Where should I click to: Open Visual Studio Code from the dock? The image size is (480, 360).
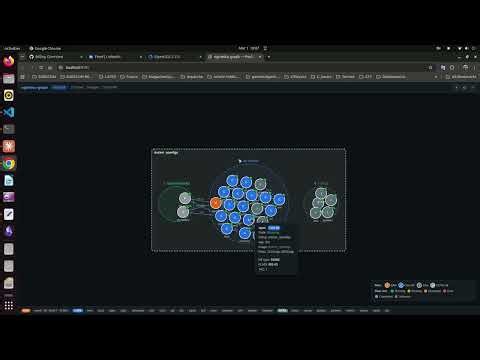pos(9,112)
